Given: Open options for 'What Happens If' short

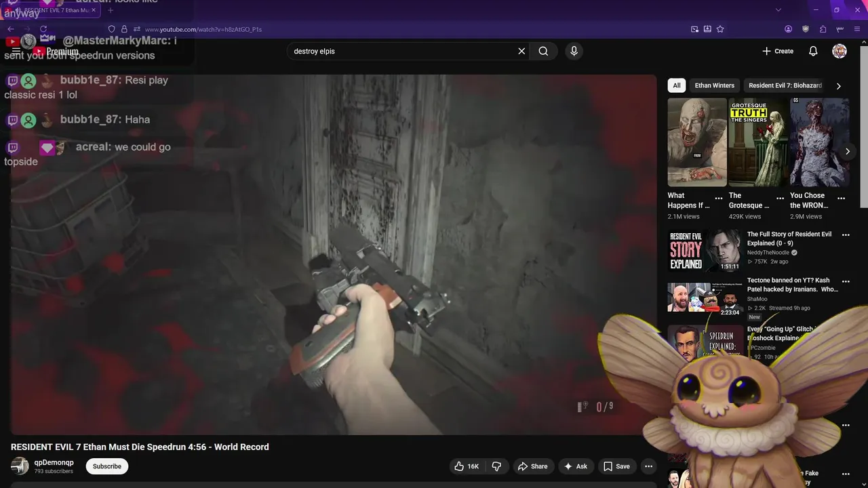Looking at the screenshot, I should [719, 199].
